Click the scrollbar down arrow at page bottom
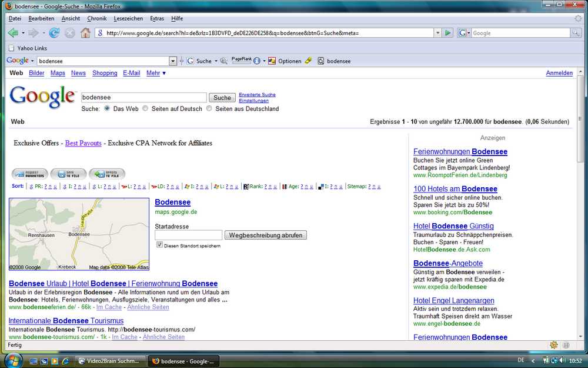Viewport: 588px width, 368px height. pyautogui.click(x=580, y=336)
